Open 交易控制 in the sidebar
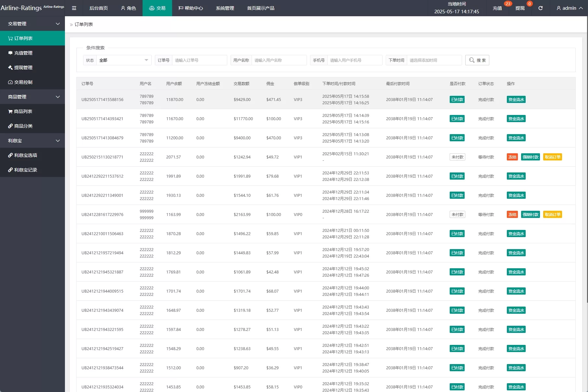The height and width of the screenshot is (392, 588). click(x=23, y=82)
